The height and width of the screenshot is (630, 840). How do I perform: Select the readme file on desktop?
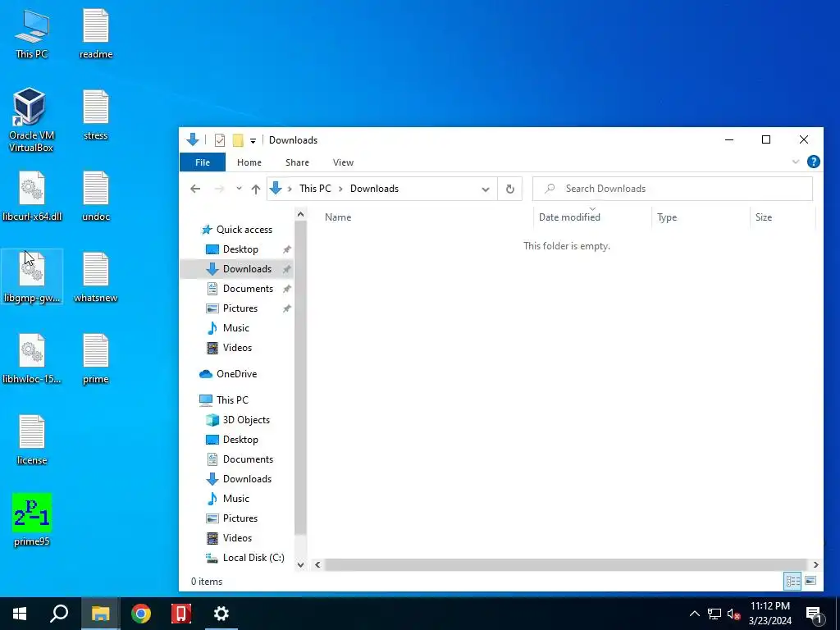click(96, 34)
